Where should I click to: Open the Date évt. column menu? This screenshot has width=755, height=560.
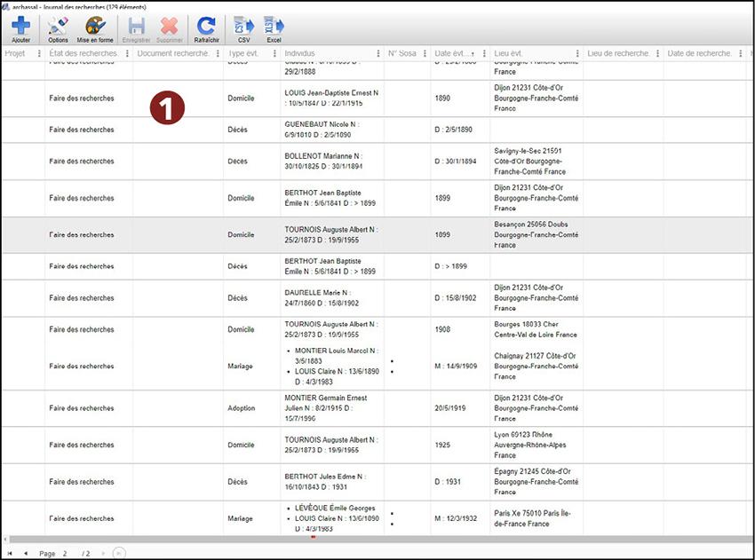[x=484, y=53]
